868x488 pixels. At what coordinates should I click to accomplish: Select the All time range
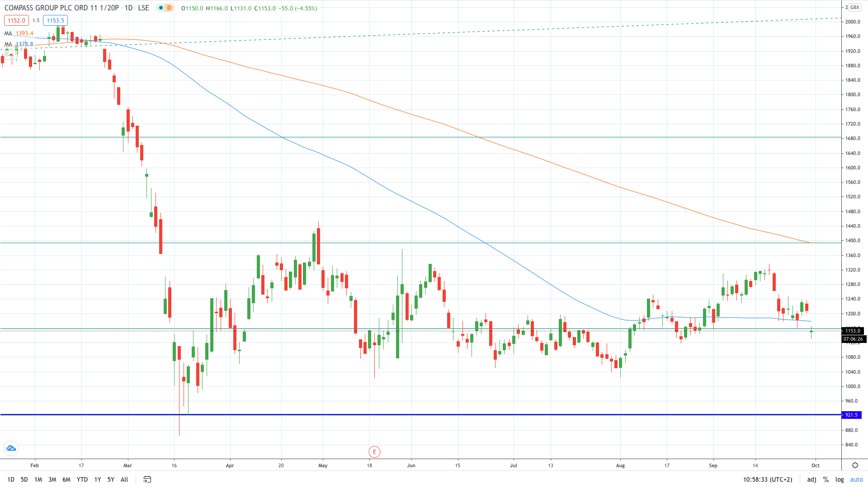coord(125,479)
